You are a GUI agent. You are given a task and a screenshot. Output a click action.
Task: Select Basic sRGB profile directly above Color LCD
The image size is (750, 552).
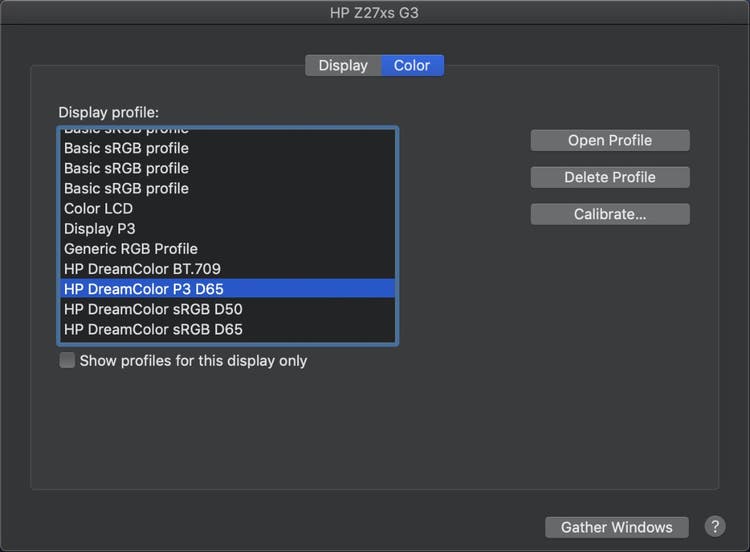(126, 188)
